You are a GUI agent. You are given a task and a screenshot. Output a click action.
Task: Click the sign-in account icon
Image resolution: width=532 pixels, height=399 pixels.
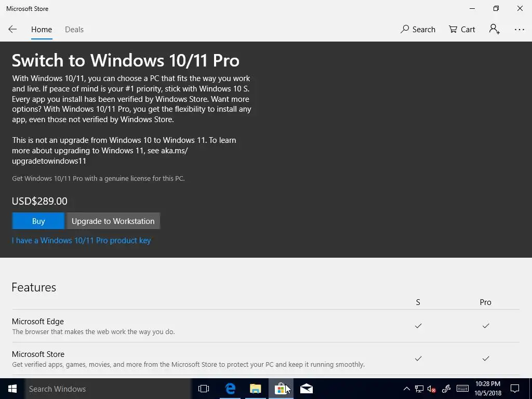(495, 29)
